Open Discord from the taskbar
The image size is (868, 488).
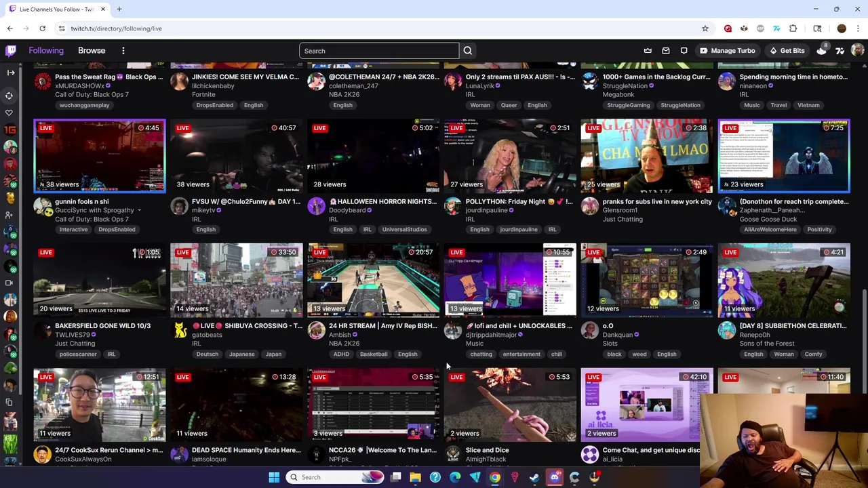pos(555,477)
